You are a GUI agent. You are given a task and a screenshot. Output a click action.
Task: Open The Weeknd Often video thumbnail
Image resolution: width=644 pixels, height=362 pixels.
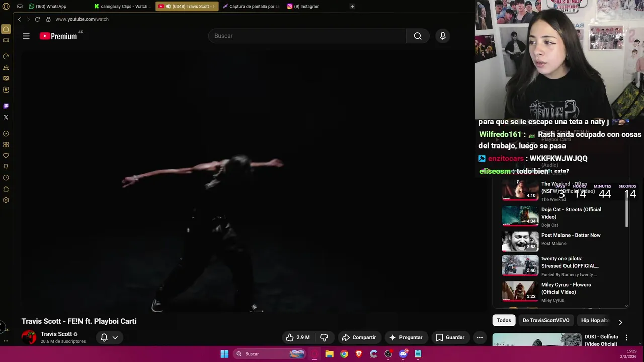(x=520, y=190)
